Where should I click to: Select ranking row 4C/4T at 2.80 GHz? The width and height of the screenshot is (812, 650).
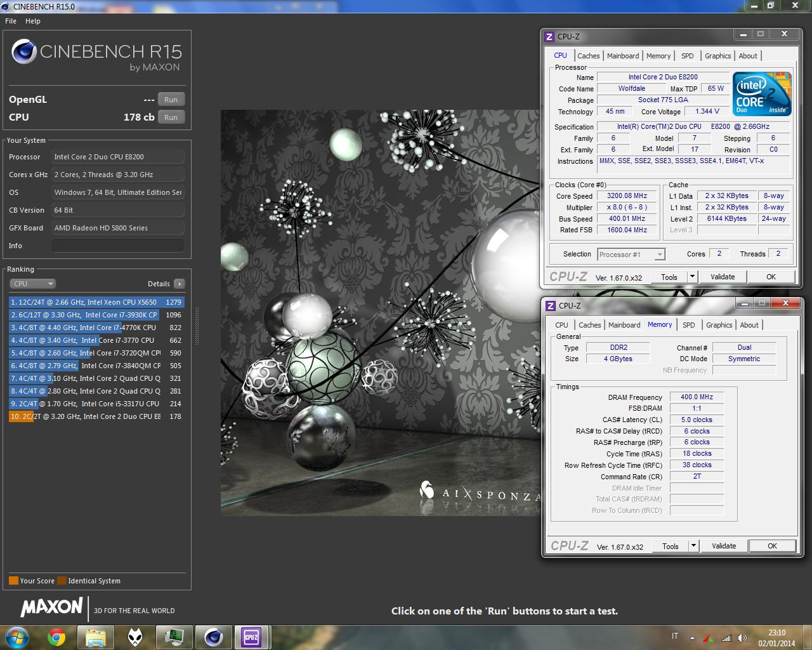[96, 391]
